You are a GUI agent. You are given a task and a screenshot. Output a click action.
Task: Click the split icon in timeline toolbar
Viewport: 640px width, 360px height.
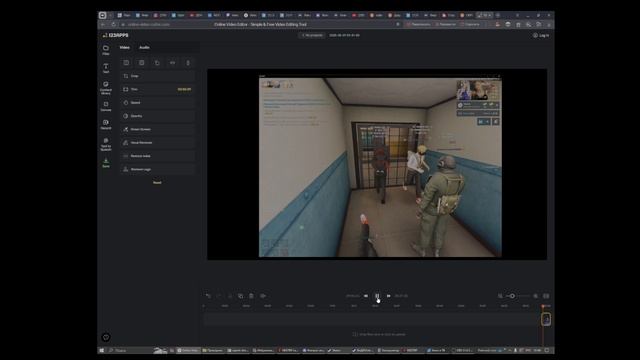pos(230,296)
